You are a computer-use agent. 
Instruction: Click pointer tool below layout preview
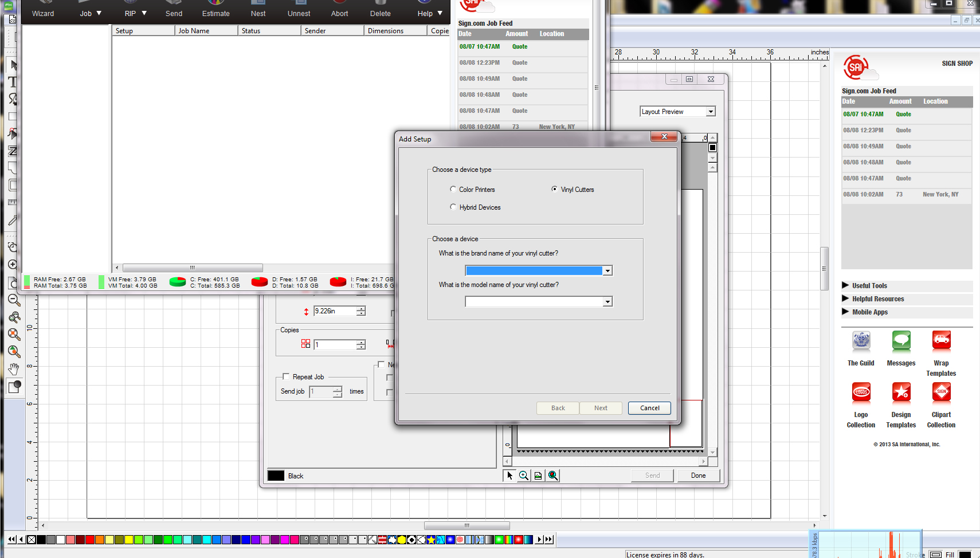(509, 476)
